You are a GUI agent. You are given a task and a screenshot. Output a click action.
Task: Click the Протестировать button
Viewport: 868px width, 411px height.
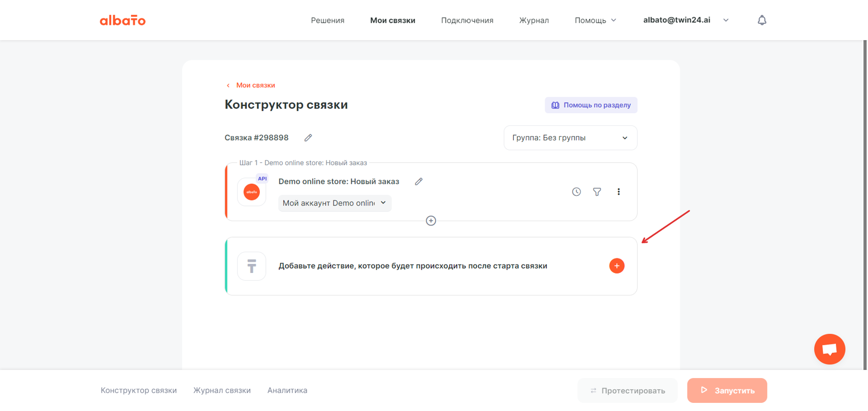[x=627, y=390]
